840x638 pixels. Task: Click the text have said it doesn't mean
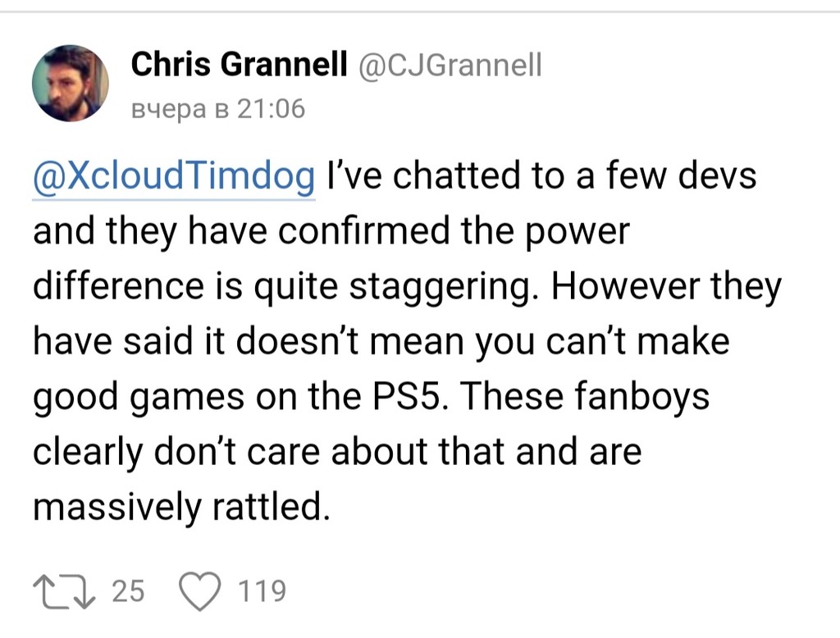tap(248, 340)
